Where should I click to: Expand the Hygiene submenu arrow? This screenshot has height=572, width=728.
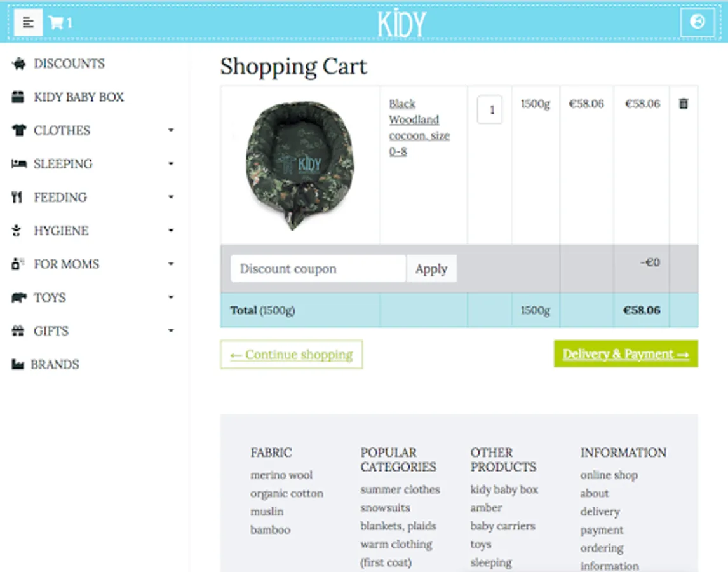click(x=171, y=231)
